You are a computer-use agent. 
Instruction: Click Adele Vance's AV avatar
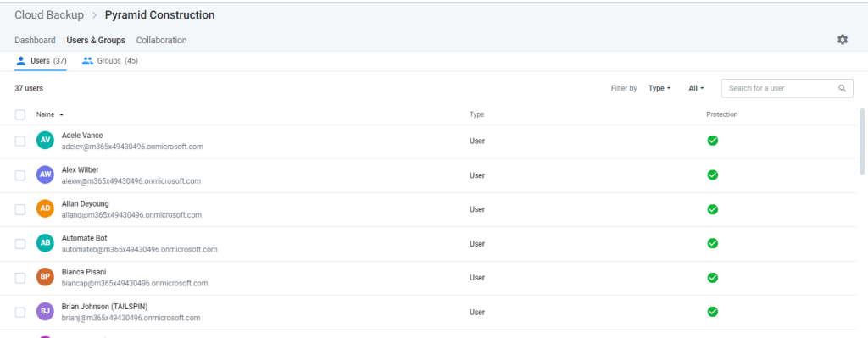46,141
